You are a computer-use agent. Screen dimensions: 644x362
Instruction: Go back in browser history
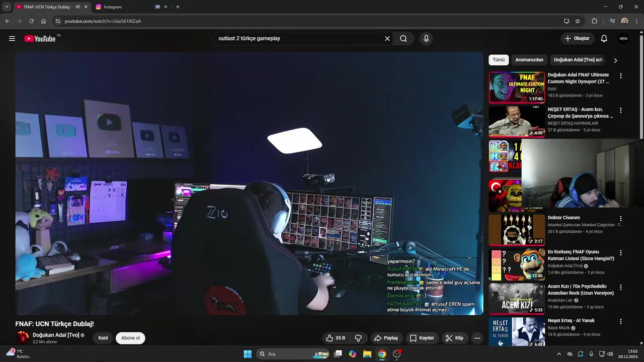(7, 21)
